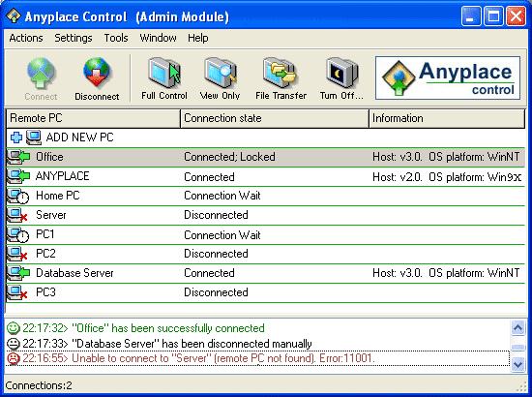Click the Disconnect globe icon

click(97, 73)
